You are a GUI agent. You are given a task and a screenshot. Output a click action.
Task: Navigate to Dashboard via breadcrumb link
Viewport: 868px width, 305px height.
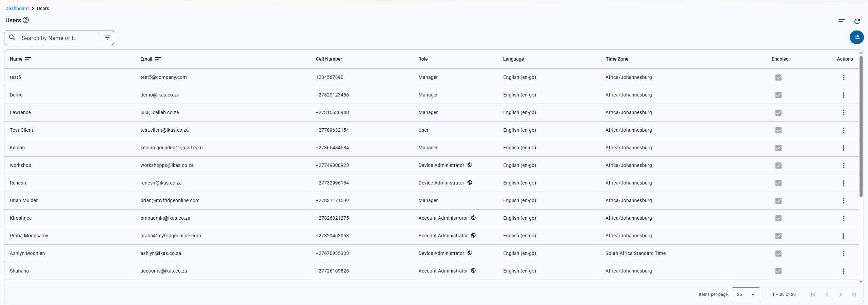(x=17, y=8)
